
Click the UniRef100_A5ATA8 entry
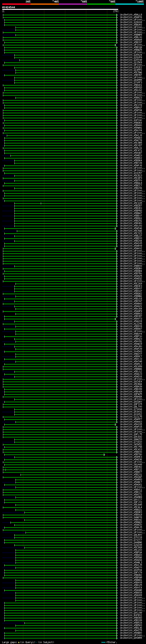pos(131,361)
